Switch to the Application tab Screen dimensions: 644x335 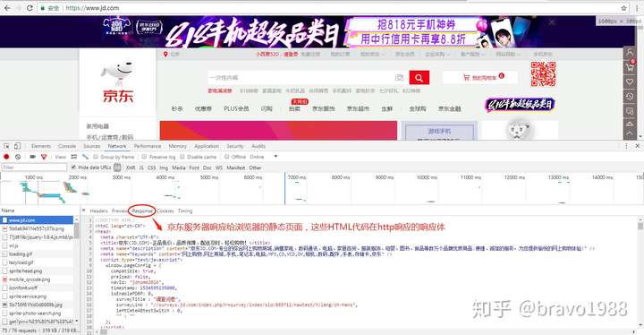[x=207, y=146]
